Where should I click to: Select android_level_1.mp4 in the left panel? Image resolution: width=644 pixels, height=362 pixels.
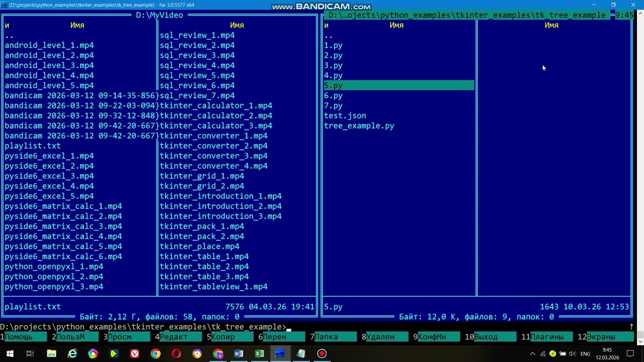(49, 45)
